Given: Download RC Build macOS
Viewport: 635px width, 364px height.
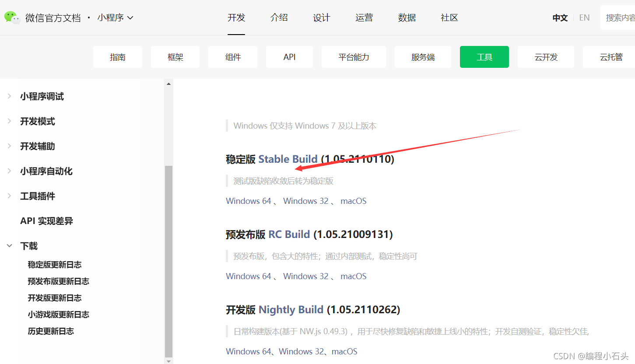Looking at the screenshot, I should click(354, 276).
